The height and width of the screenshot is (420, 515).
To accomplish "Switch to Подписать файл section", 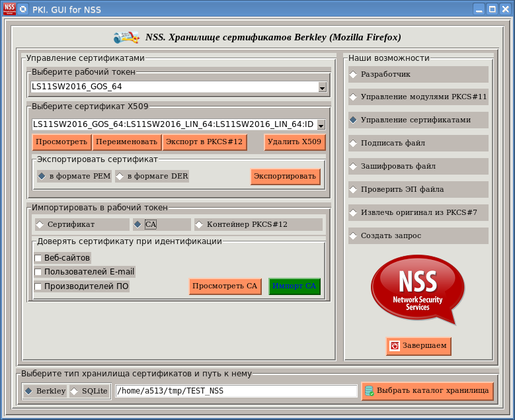I will [x=353, y=143].
